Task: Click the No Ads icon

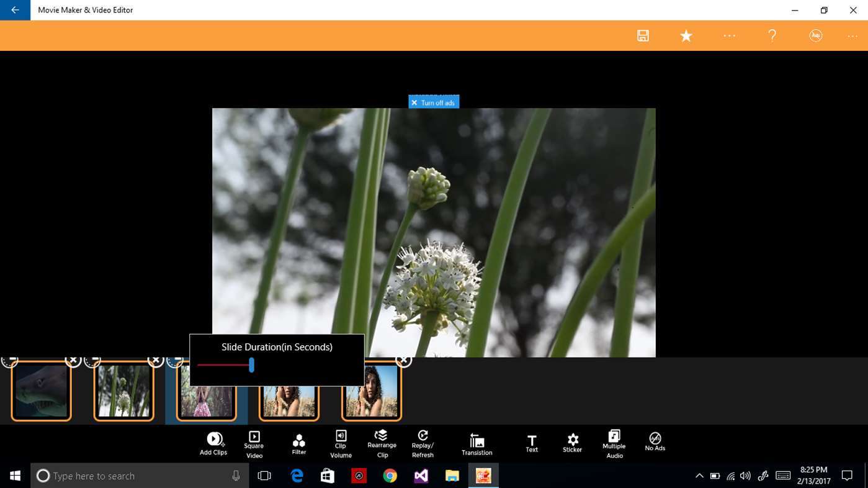Action: click(655, 438)
